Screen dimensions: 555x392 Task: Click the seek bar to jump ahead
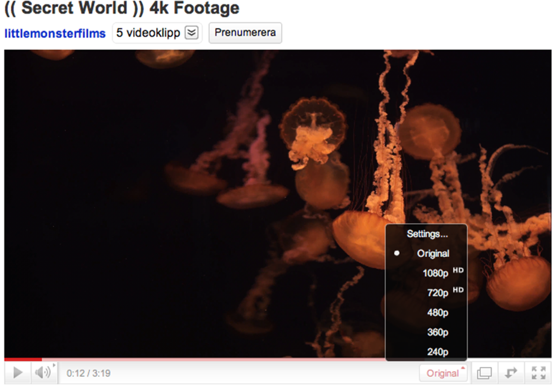[217, 359]
